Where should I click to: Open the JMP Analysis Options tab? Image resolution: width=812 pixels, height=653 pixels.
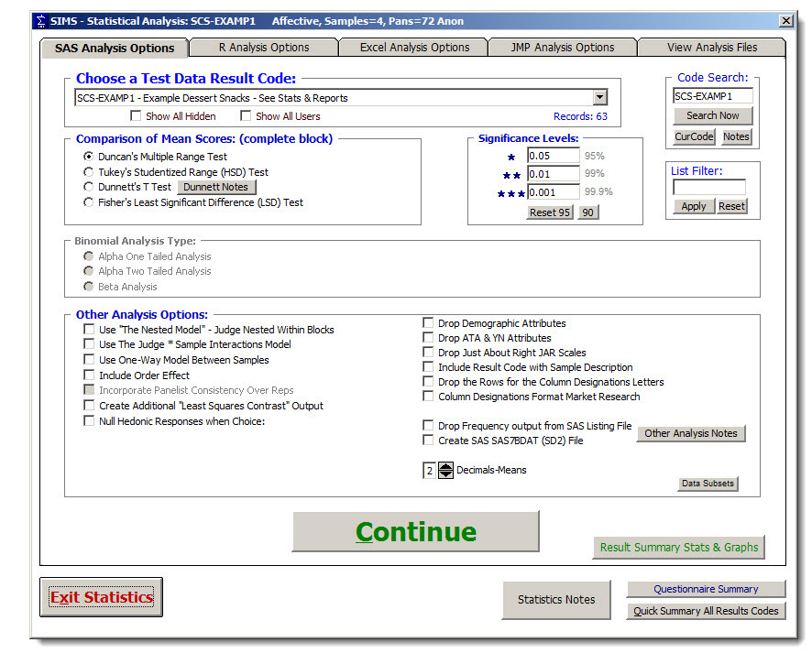563,48
